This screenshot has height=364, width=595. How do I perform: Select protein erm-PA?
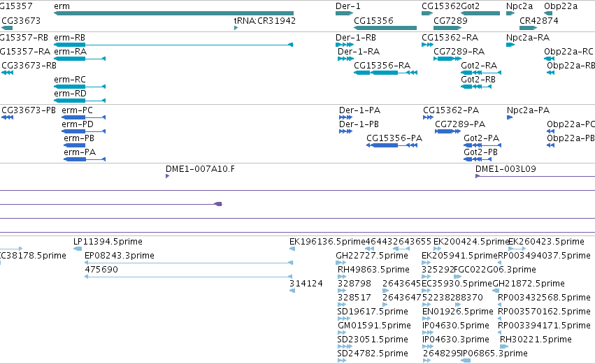(x=85, y=159)
